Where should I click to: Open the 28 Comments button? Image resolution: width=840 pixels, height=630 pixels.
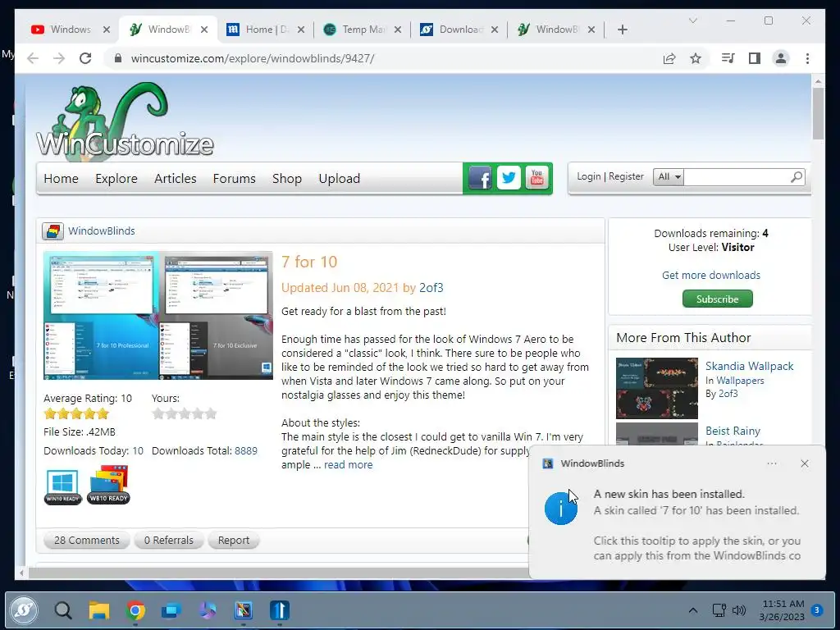(x=86, y=540)
